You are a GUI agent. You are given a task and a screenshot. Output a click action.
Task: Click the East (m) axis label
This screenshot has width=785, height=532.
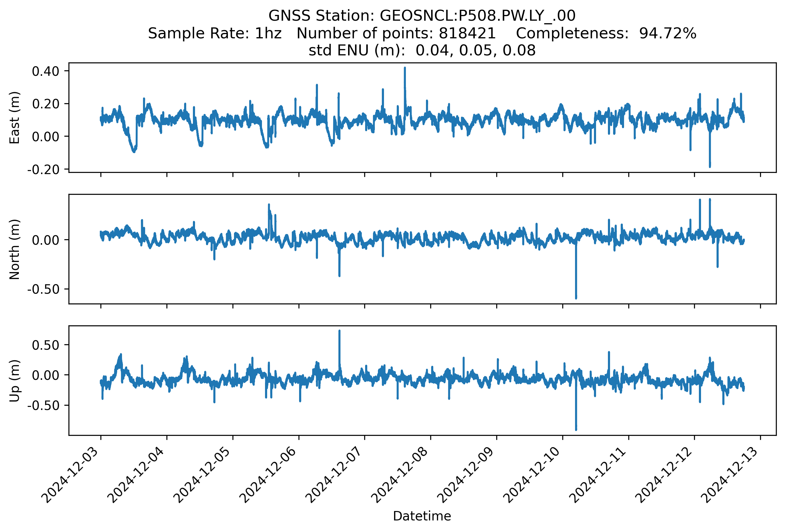[15, 117]
